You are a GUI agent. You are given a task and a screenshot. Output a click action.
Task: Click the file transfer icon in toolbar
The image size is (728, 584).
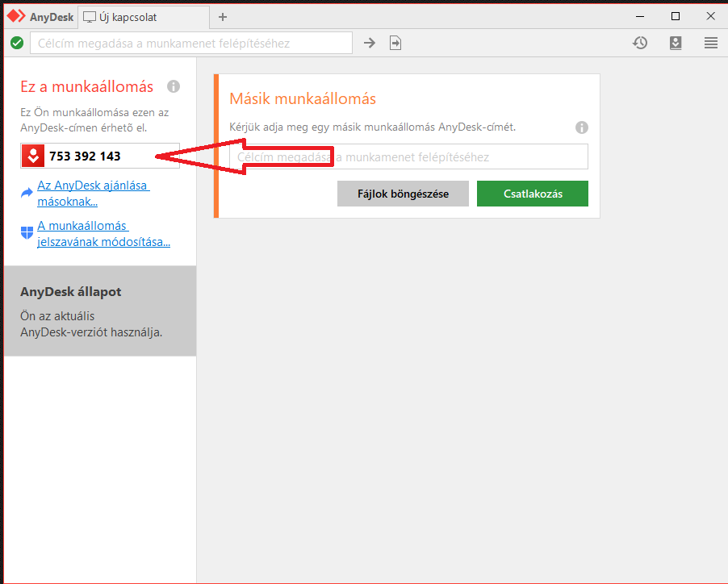395,43
